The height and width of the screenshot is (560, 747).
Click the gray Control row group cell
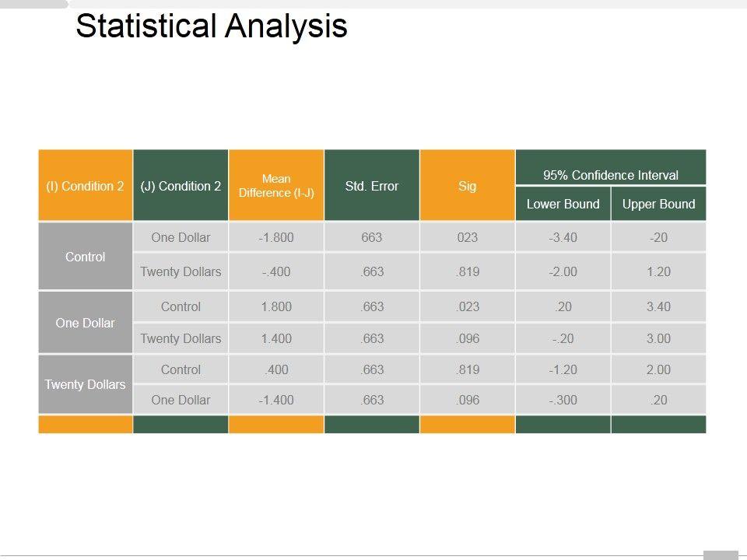tap(86, 257)
